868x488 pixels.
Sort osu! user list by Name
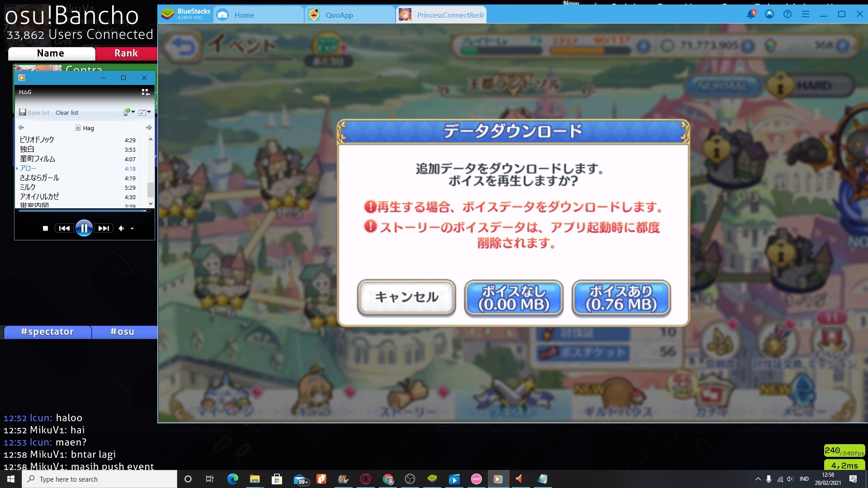[x=52, y=53]
